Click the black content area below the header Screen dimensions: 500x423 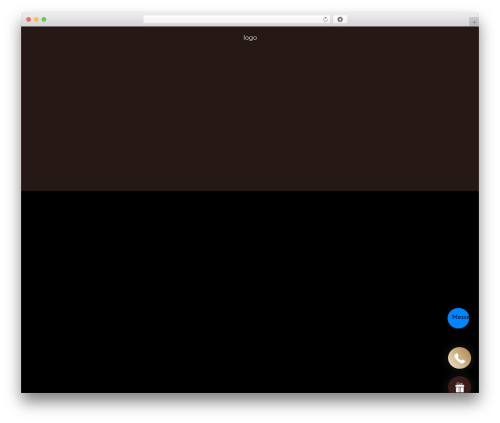tap(233, 292)
